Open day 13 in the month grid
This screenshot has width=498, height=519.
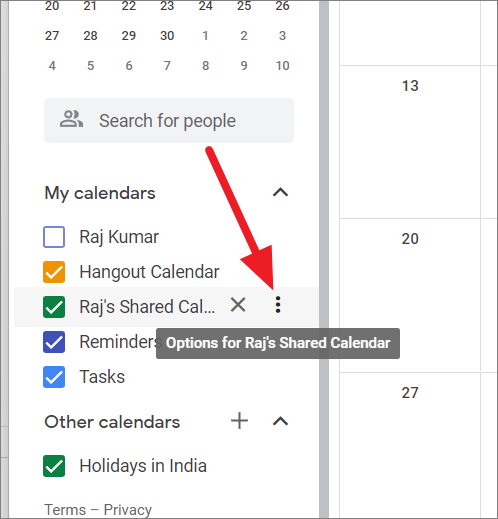coord(410,86)
